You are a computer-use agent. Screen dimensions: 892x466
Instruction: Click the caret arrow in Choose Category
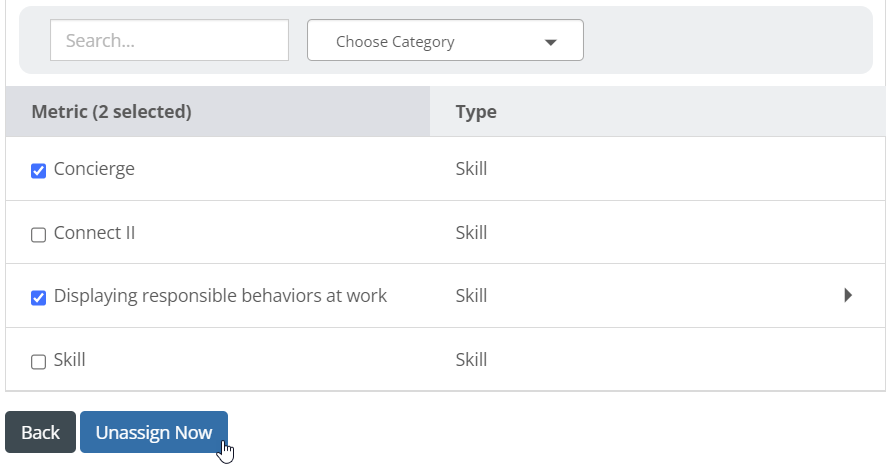tap(550, 42)
